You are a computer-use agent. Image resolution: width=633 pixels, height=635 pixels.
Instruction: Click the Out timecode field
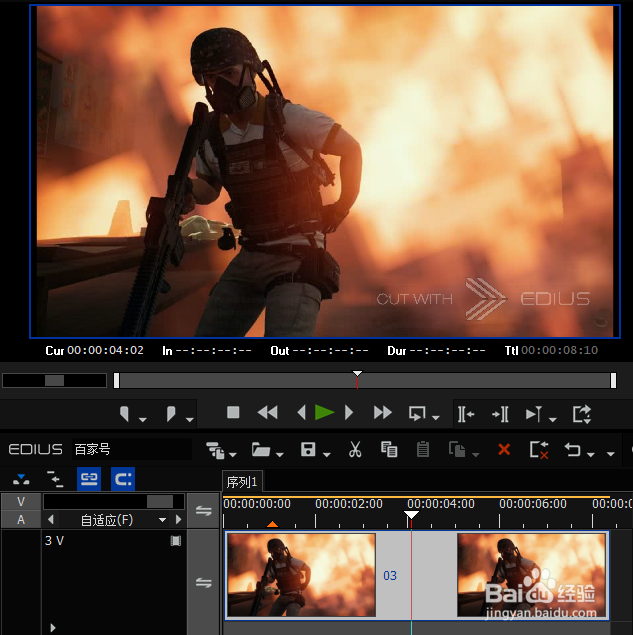point(330,350)
